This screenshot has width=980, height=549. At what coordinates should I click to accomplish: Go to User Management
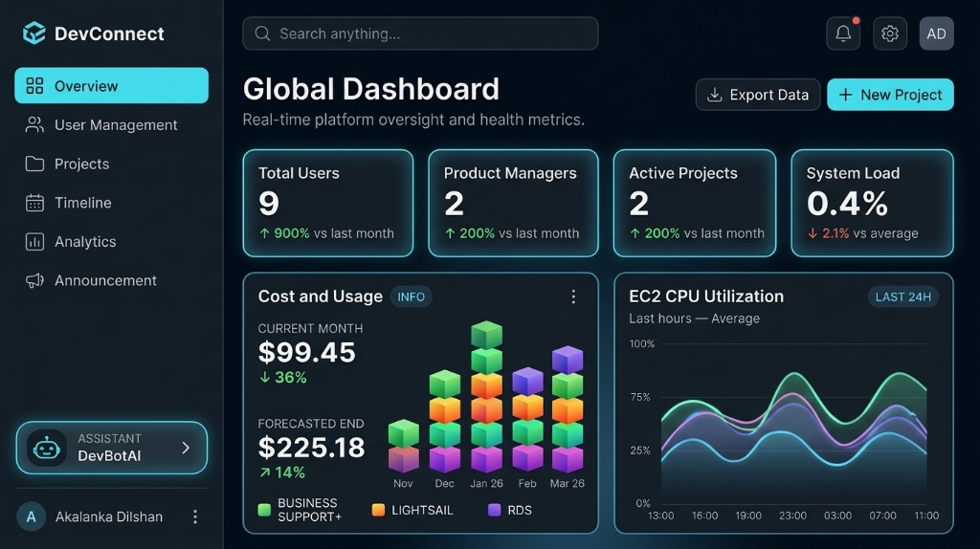coord(111,125)
